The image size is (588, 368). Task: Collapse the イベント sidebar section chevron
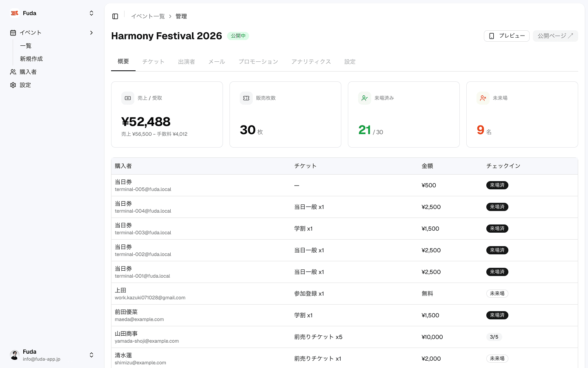click(x=91, y=33)
